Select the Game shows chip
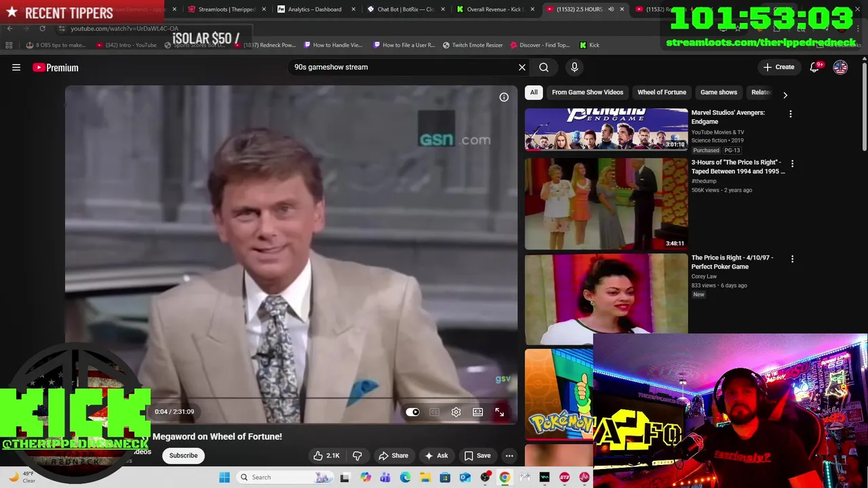This screenshot has width=868, height=488. [719, 92]
